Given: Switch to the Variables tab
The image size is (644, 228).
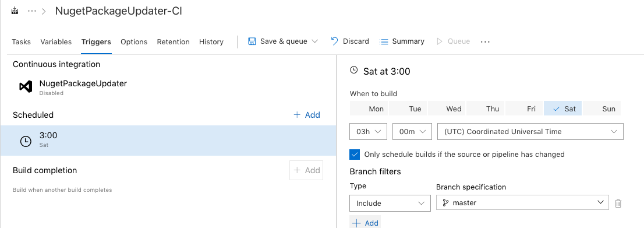Looking at the screenshot, I should (56, 41).
